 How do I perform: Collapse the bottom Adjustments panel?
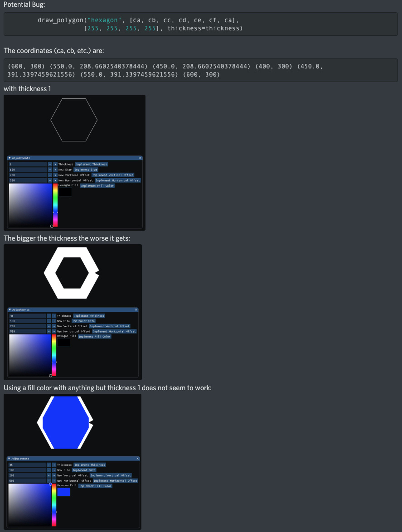(x=10, y=459)
